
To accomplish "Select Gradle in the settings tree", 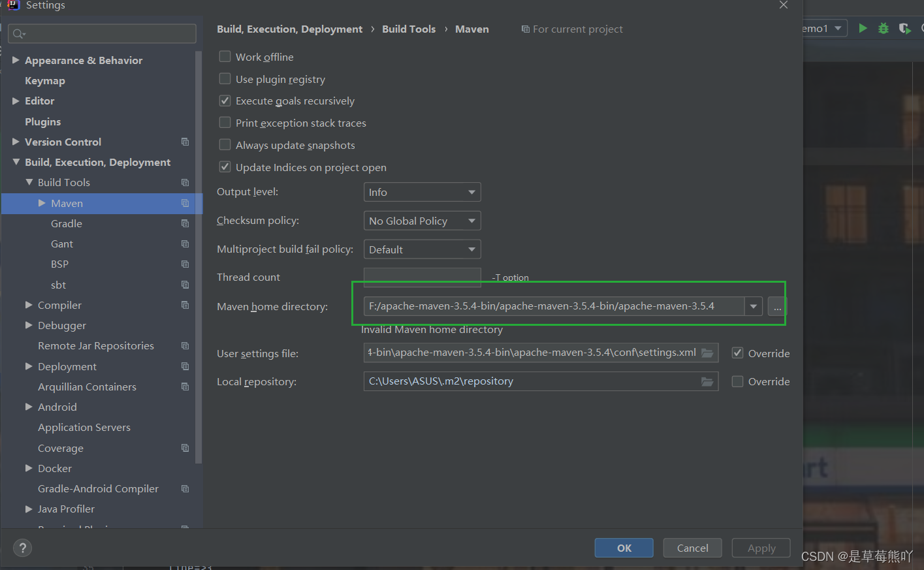I will pos(66,223).
